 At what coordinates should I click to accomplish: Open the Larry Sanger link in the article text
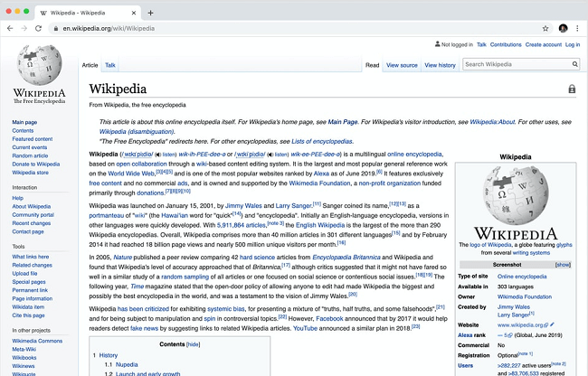click(294, 205)
